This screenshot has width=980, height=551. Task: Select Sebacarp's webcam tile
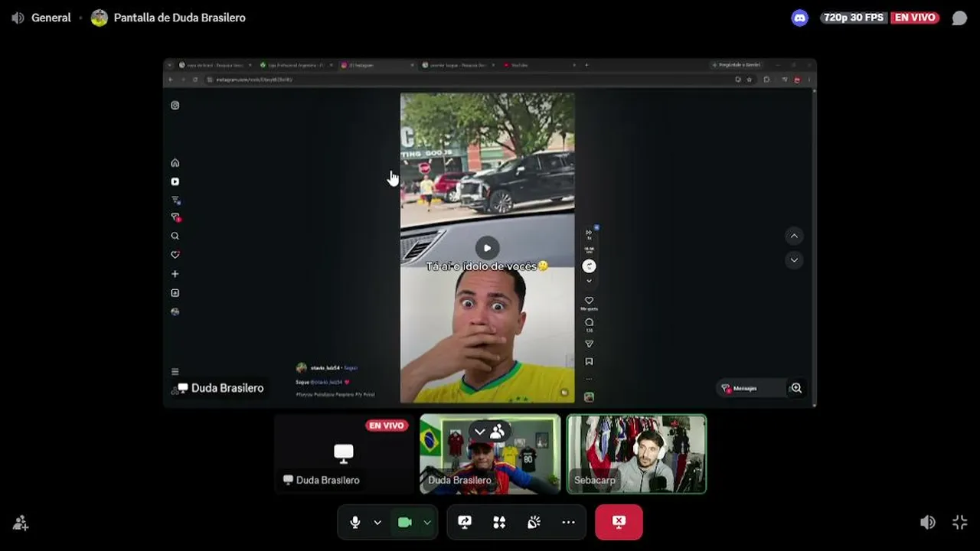click(636, 454)
